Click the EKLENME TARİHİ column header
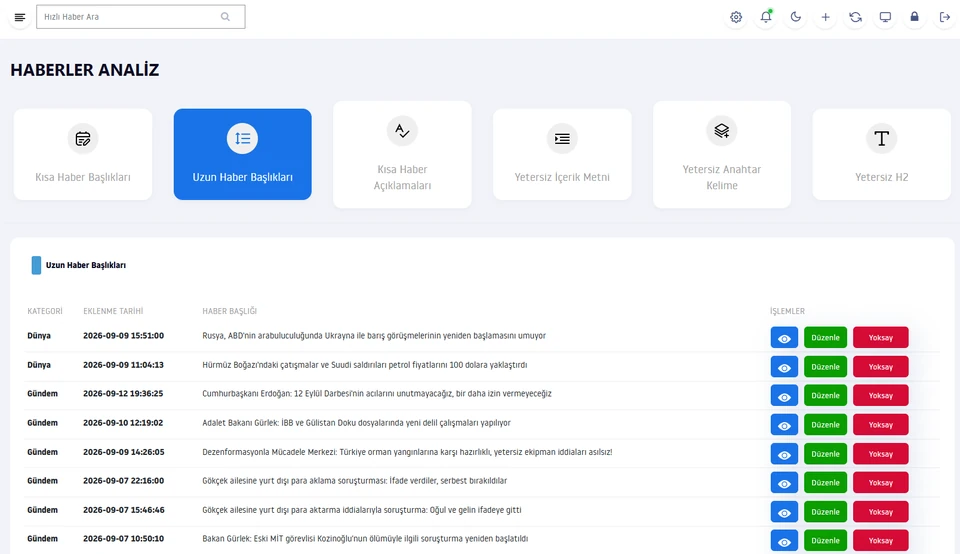This screenshot has height=554, width=960. pos(113,311)
